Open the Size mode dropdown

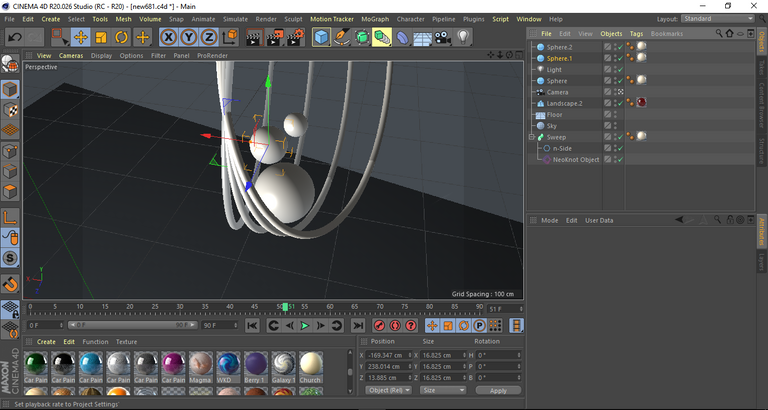pyautogui.click(x=443, y=390)
